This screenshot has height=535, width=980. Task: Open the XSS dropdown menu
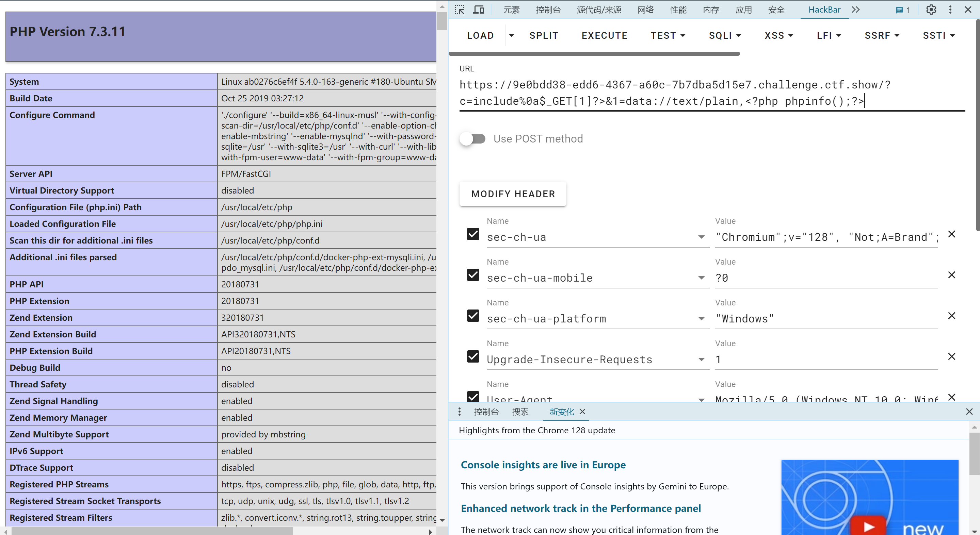pos(779,35)
